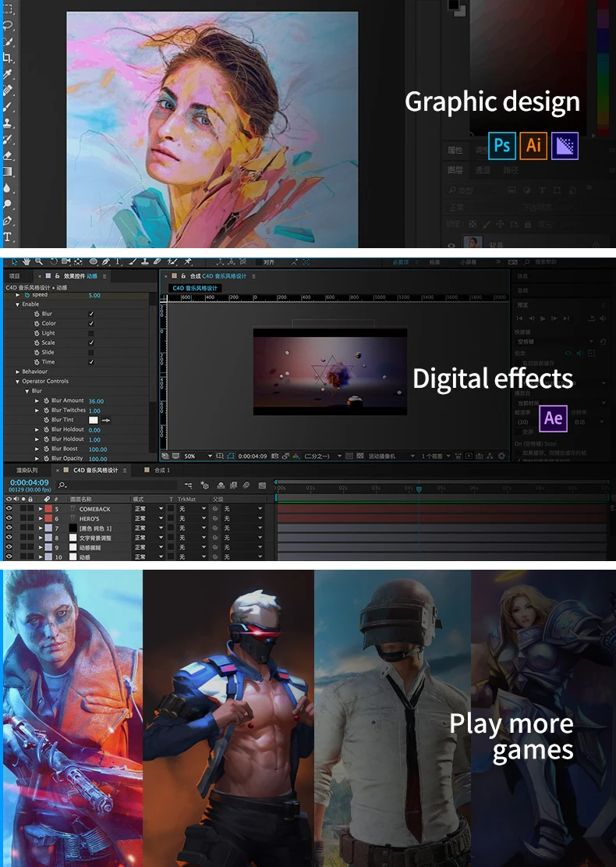
Task: Select the Lasso tool
Action: click(8, 25)
